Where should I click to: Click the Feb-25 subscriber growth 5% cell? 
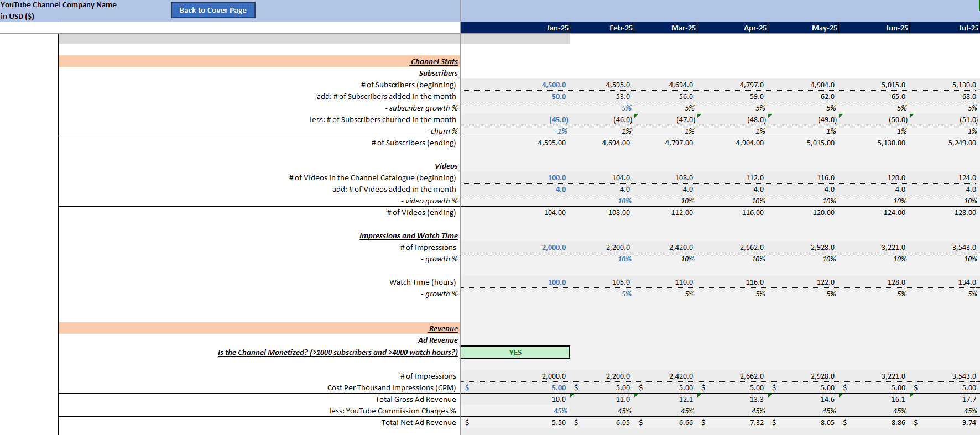pos(602,108)
